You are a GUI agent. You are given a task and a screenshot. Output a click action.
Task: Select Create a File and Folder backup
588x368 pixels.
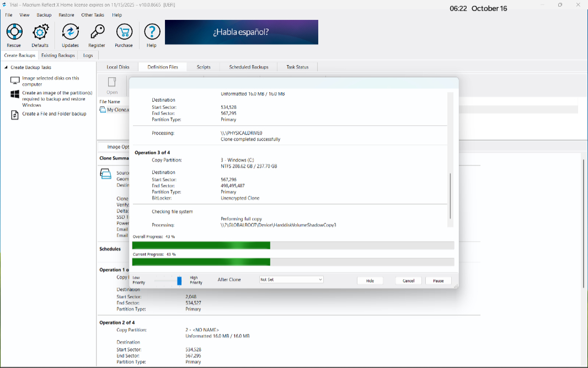[x=54, y=114]
